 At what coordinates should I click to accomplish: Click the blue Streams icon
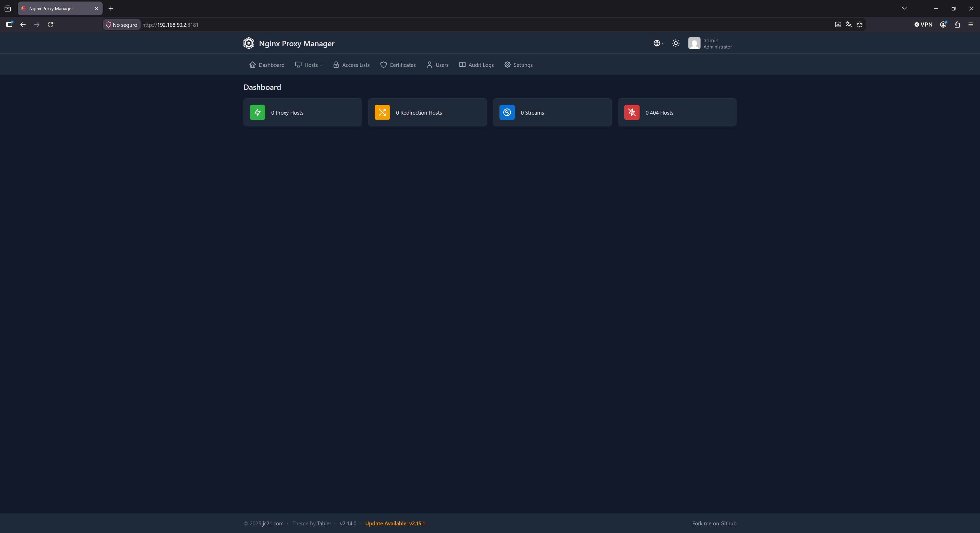tap(507, 112)
